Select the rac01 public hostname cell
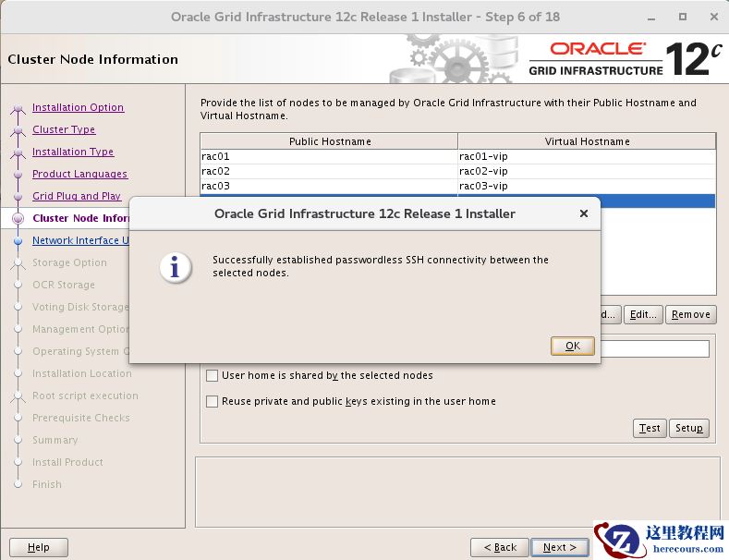The height and width of the screenshot is (560, 729). pos(329,156)
